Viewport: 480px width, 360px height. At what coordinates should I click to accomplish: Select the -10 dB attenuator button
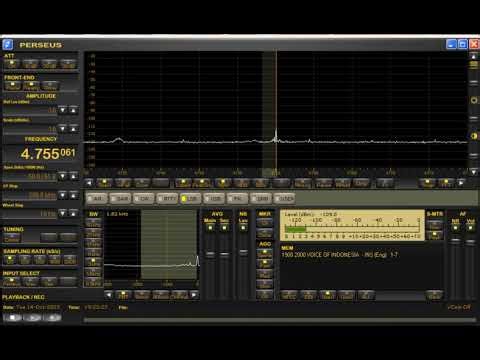click(30, 64)
